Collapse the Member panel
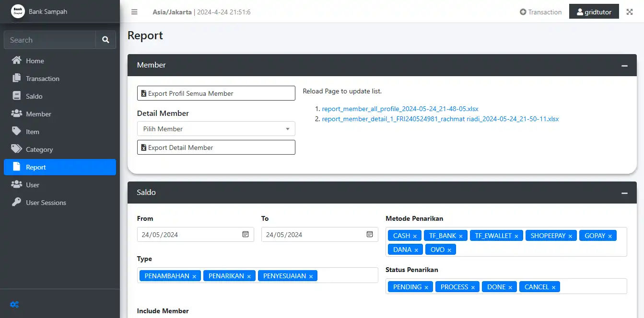The image size is (644, 318). click(624, 66)
